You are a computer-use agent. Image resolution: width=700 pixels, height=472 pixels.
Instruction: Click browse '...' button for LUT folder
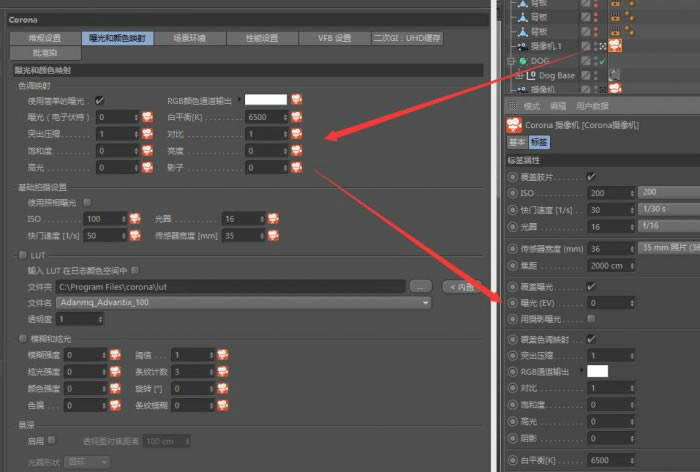421,287
